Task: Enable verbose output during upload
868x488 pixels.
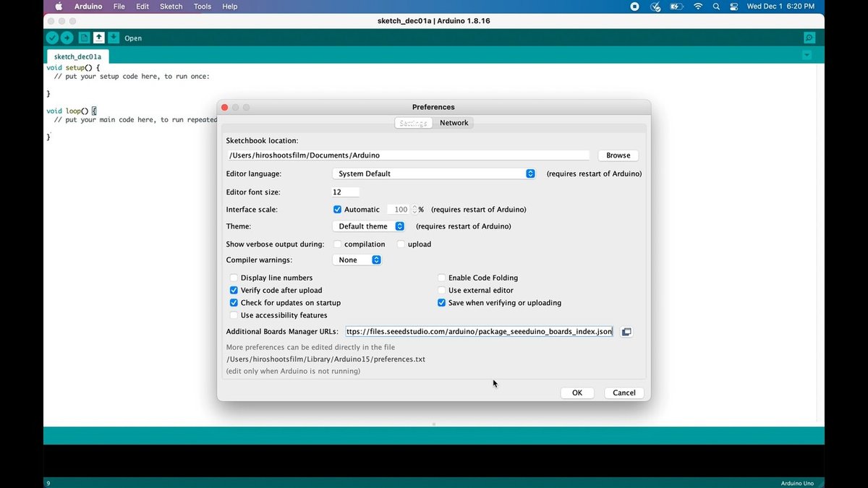Action: (x=401, y=244)
